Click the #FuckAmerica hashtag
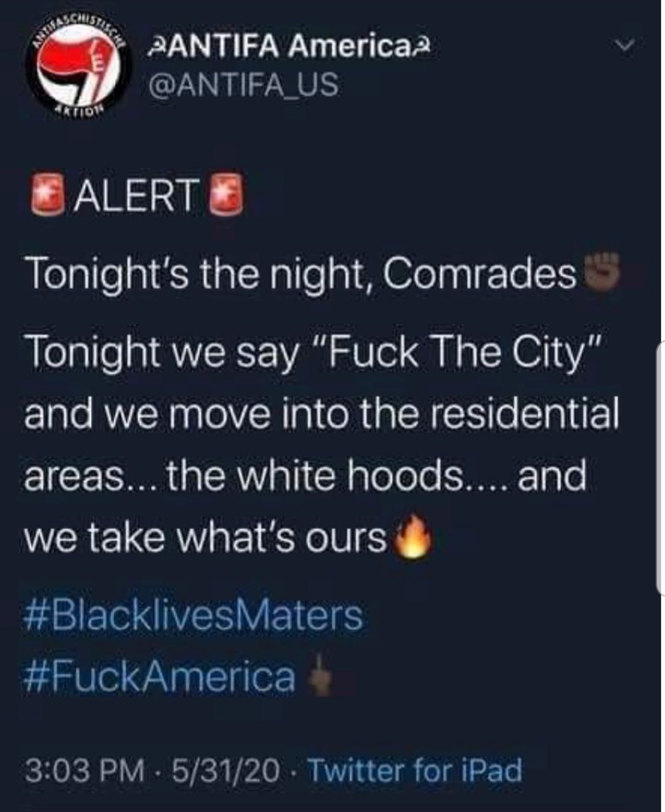This screenshot has height=812, width=665. click(x=160, y=676)
